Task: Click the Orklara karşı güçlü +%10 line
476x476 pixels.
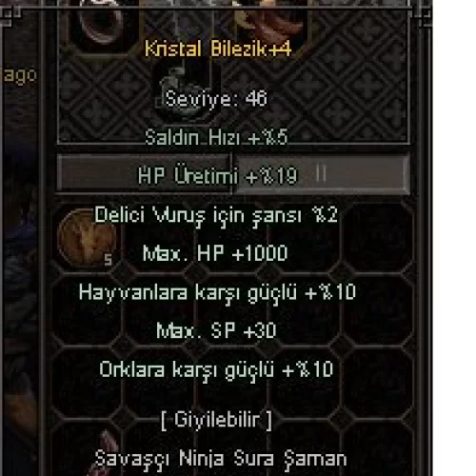Action: pyautogui.click(x=216, y=370)
